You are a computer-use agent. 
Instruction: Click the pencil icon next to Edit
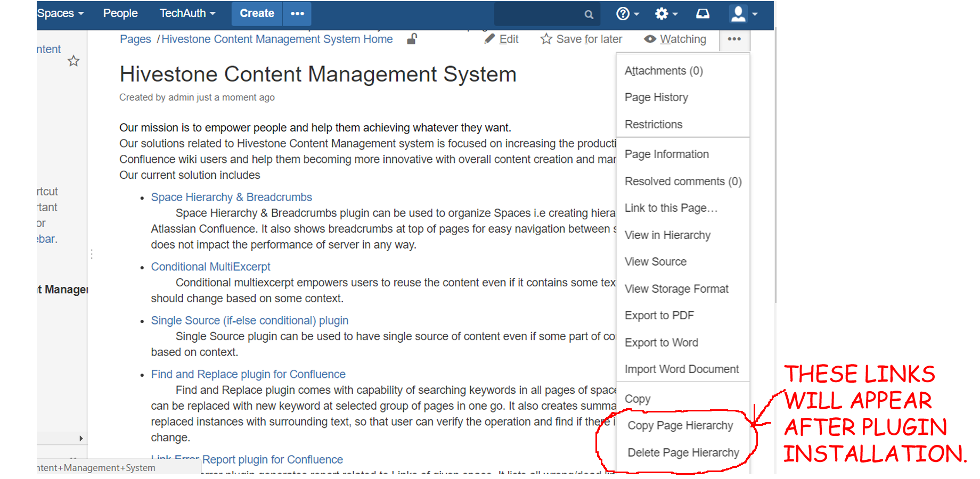pyautogui.click(x=489, y=39)
